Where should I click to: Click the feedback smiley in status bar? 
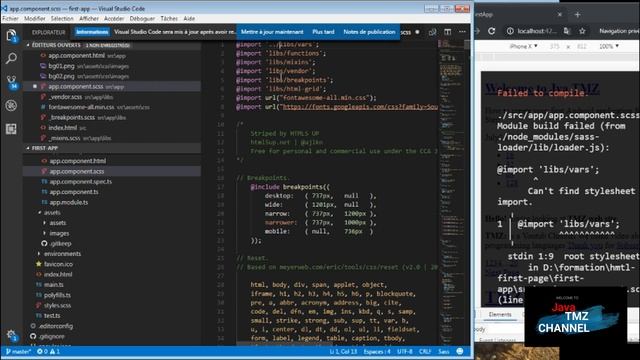460,351
